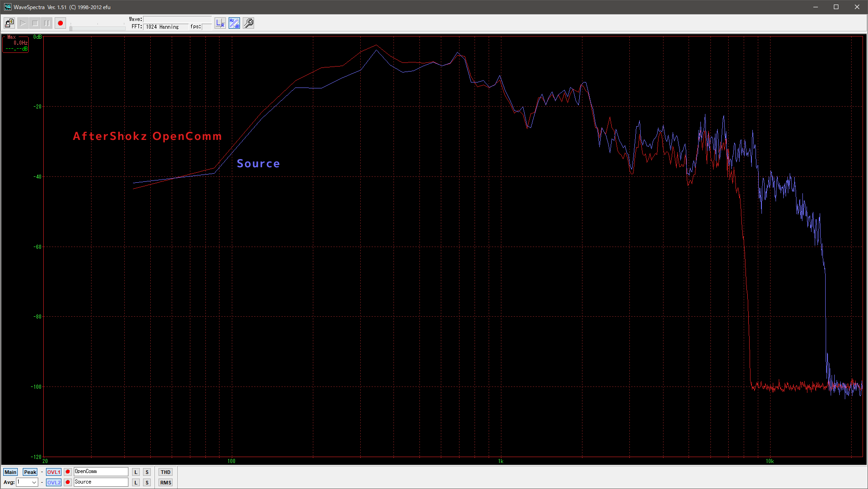Toggle the Peak hold display

coord(30,472)
